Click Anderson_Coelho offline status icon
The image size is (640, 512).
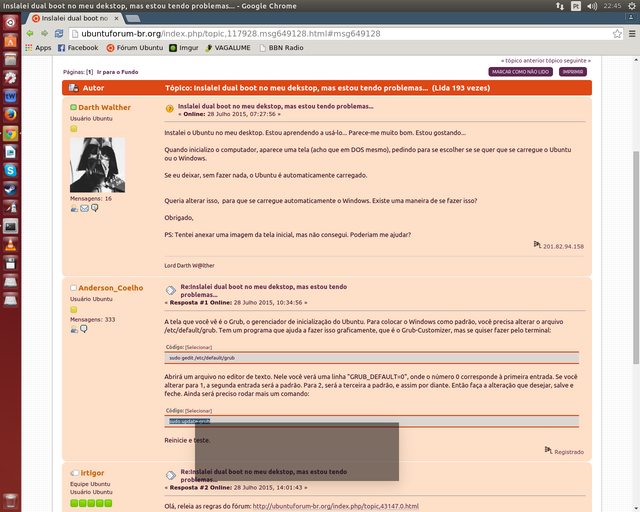(x=73, y=288)
